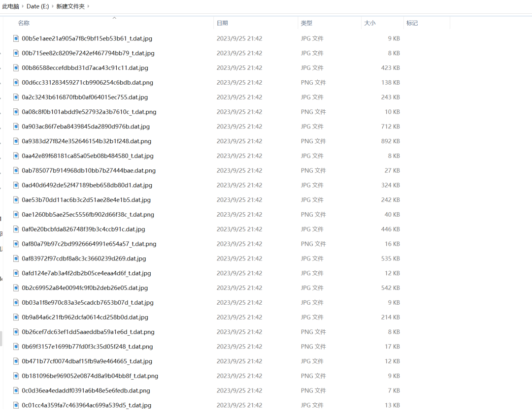The width and height of the screenshot is (532, 417).
Task: Choose the icon next to 0ae53b70dd11….dat.jpg
Action: [x=16, y=200]
